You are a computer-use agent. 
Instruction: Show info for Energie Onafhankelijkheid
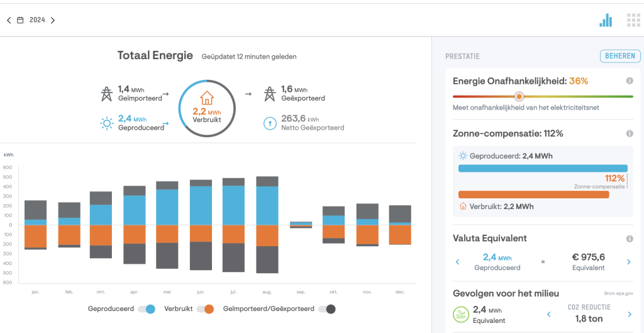tap(629, 81)
